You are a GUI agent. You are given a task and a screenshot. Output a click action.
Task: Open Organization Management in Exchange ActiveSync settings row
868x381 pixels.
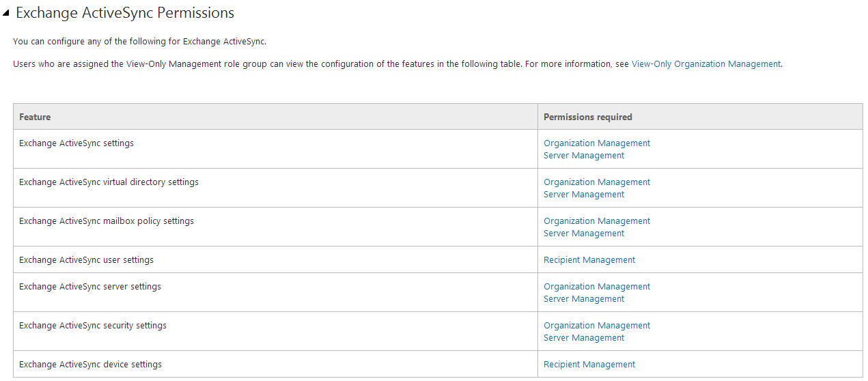point(597,143)
